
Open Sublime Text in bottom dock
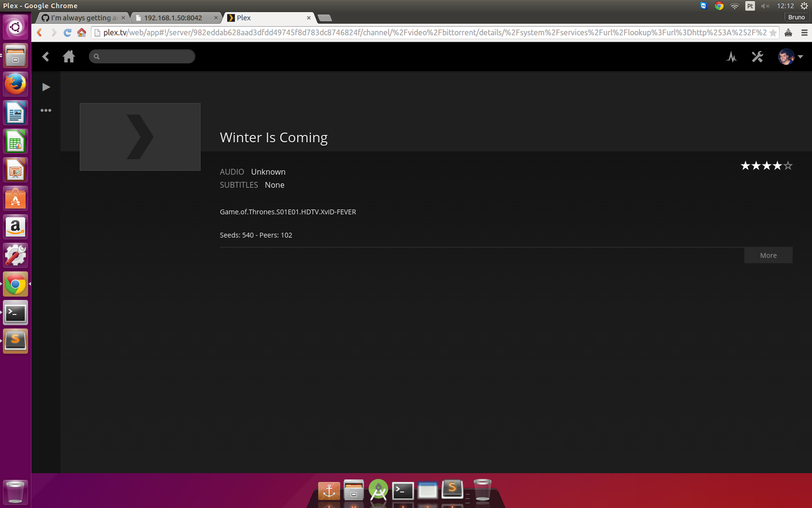pos(452,489)
